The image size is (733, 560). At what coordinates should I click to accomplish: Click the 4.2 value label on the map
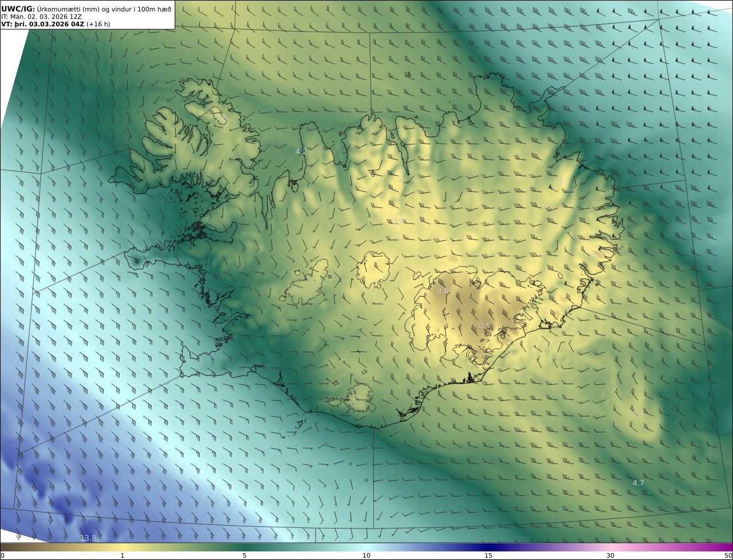click(301, 151)
